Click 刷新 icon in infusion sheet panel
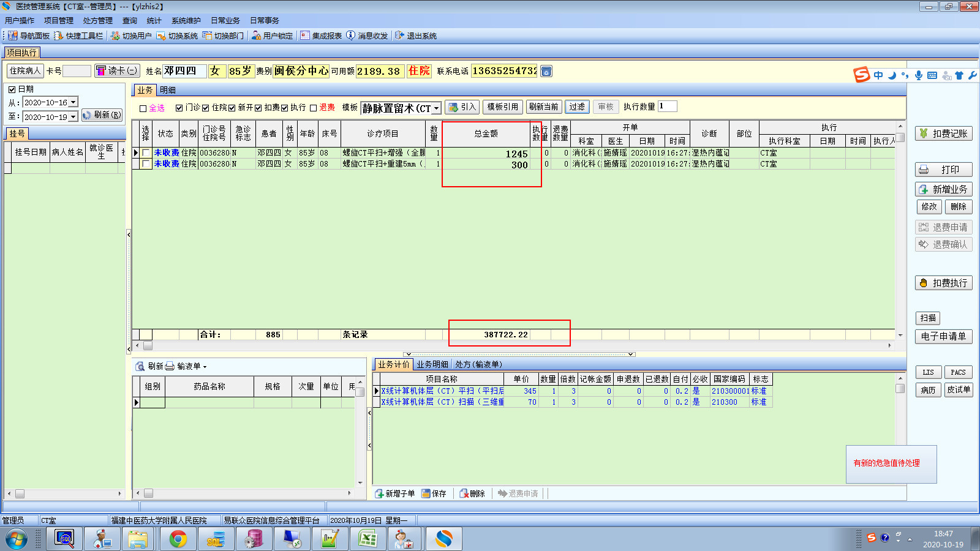This screenshot has width=980, height=551. pyautogui.click(x=140, y=366)
